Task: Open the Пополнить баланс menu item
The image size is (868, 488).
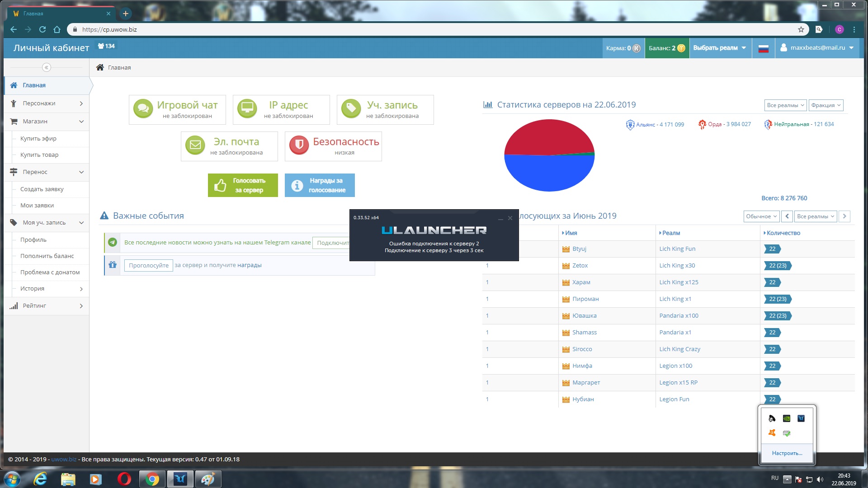Action: point(47,256)
